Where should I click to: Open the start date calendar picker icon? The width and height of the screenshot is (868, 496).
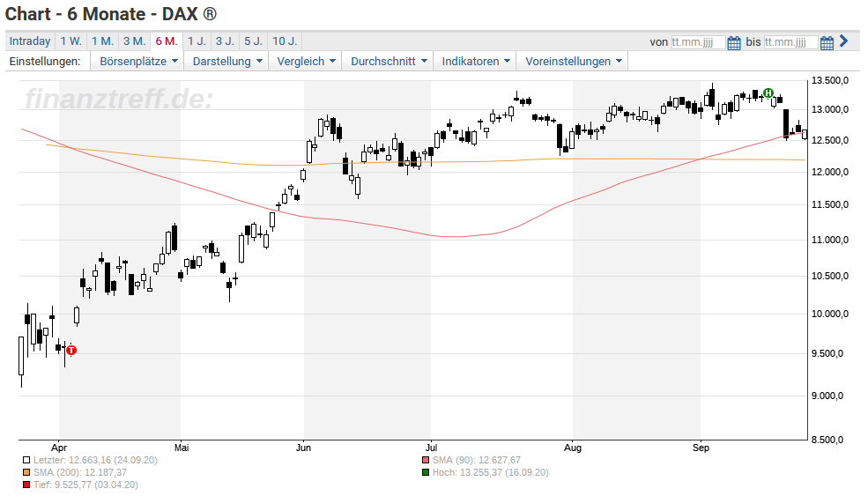734,42
